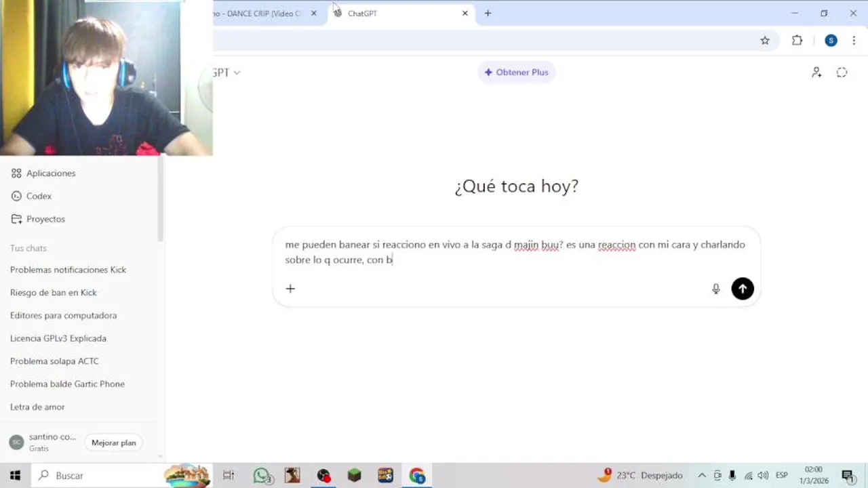
Task: Open Minecraft block icon in taskbar
Action: click(354, 475)
